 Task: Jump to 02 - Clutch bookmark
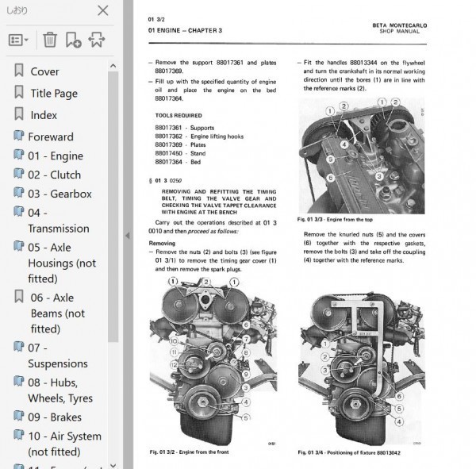(54, 175)
